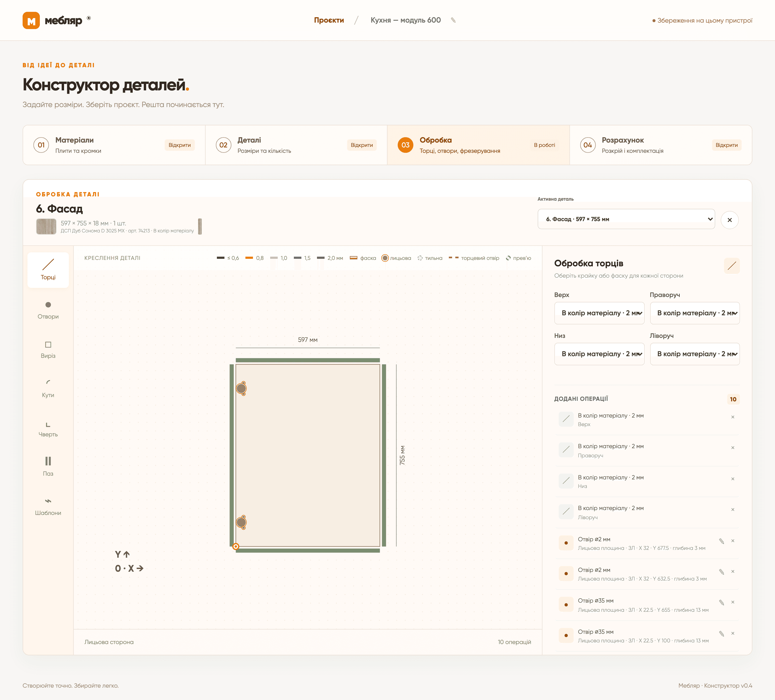Click the origin marker on the drawing
Image resolution: width=775 pixels, height=700 pixels.
(236, 547)
